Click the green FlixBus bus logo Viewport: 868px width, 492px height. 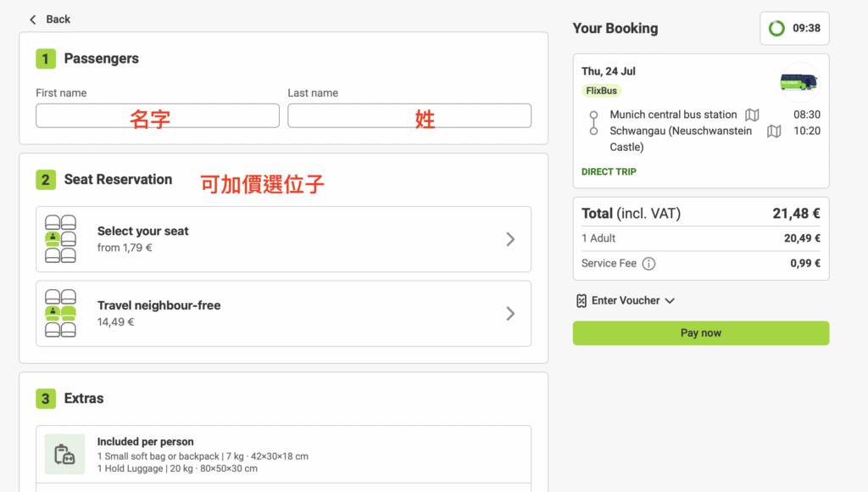tap(798, 82)
